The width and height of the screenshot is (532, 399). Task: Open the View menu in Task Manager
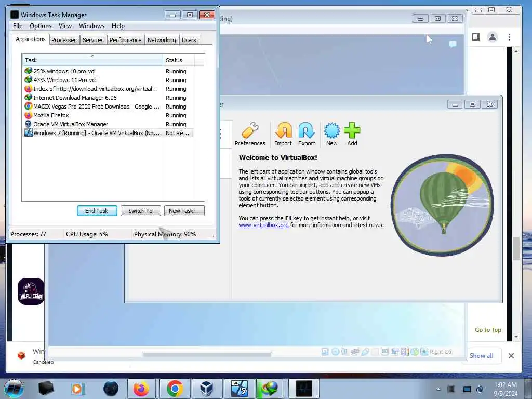[x=65, y=26]
